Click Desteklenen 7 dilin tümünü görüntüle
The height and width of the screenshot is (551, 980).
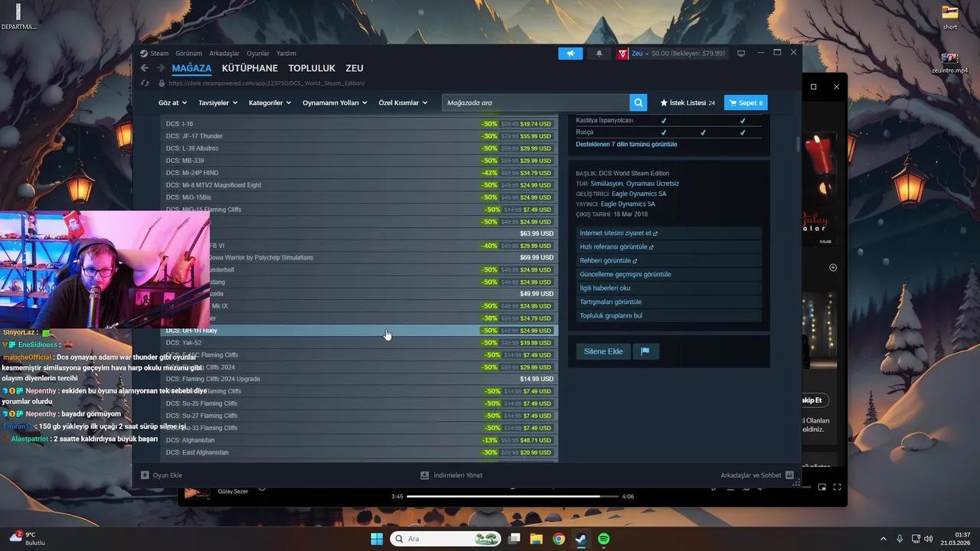click(x=626, y=145)
